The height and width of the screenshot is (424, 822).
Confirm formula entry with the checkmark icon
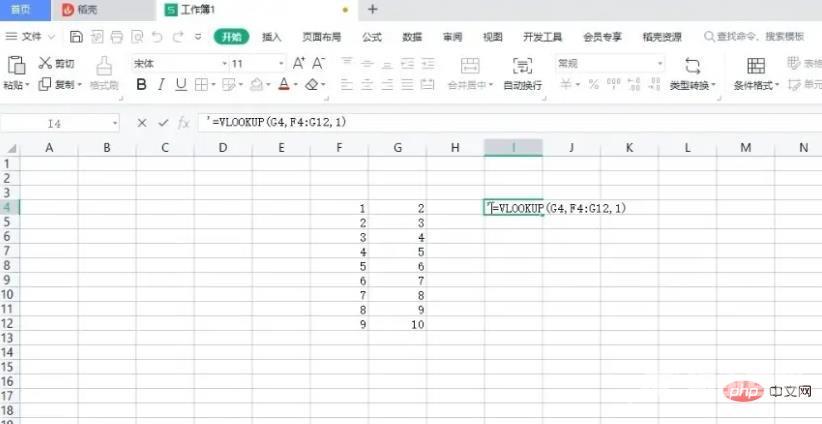tap(162, 123)
